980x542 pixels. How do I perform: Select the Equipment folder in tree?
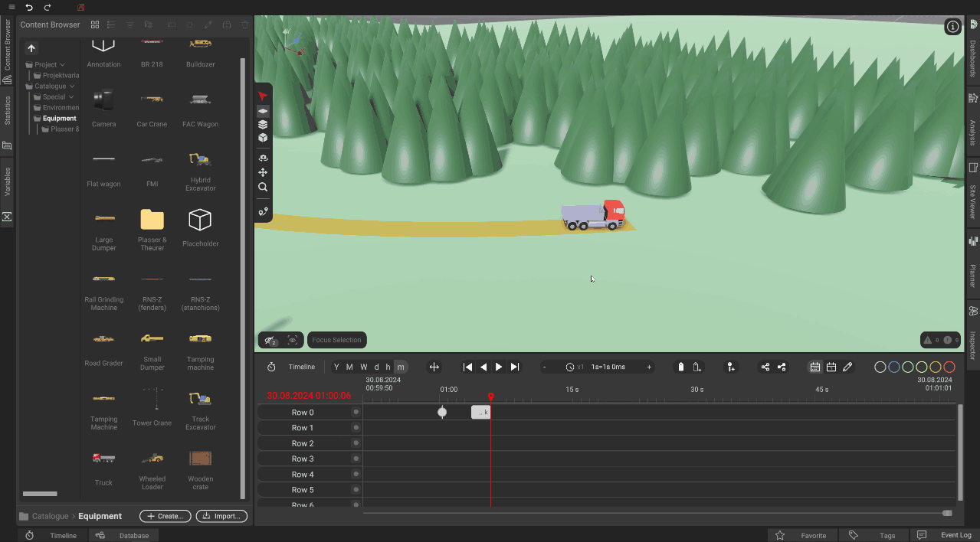click(x=60, y=119)
